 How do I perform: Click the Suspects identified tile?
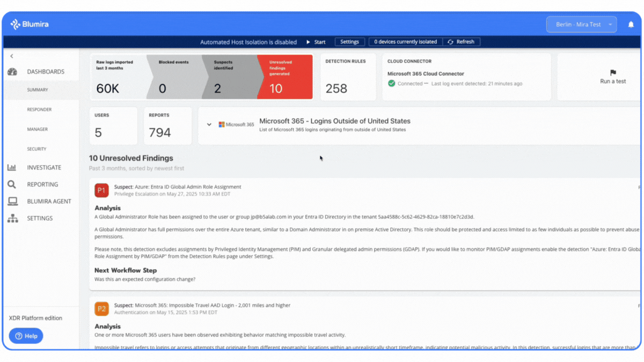pyautogui.click(x=231, y=77)
